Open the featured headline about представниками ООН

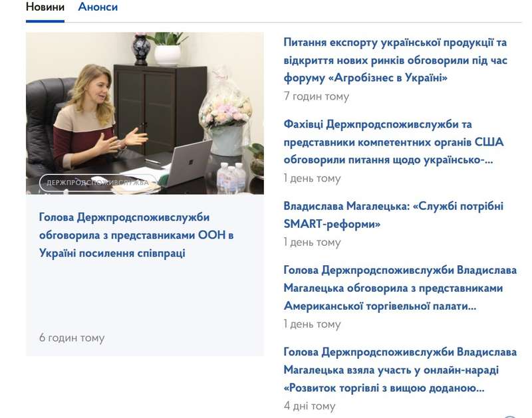pyautogui.click(x=136, y=235)
